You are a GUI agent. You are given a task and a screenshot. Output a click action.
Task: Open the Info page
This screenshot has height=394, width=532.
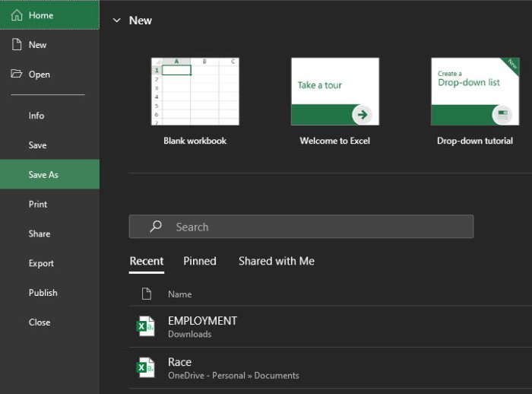(x=36, y=116)
